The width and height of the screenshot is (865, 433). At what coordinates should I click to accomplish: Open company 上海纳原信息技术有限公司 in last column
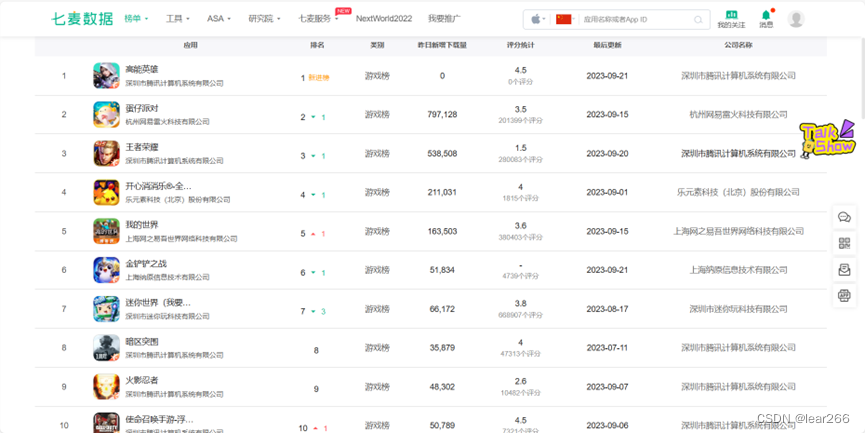tap(738, 270)
